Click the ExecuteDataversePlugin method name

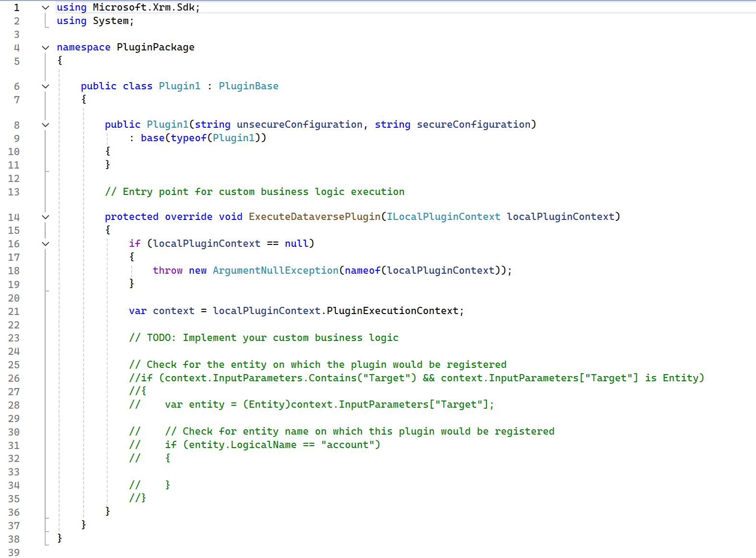(314, 217)
